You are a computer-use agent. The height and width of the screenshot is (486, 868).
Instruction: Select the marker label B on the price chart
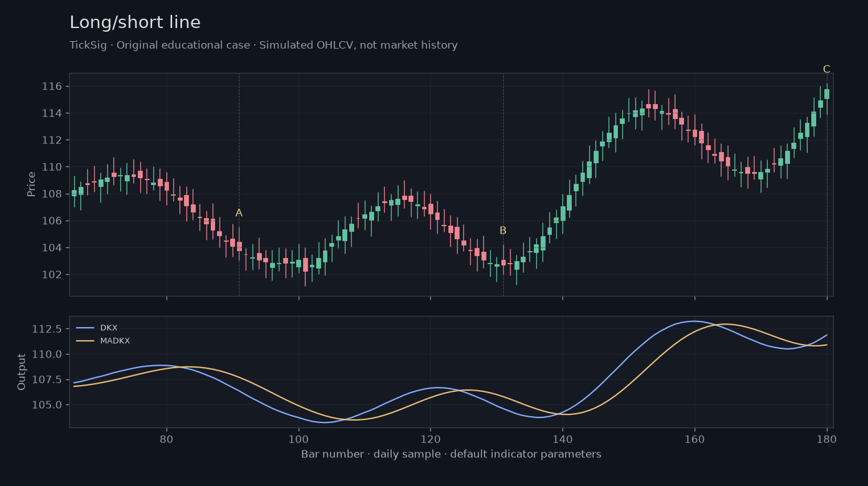503,231
